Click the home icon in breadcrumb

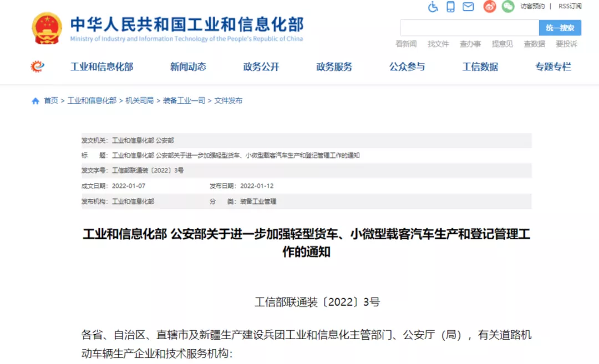coord(35,101)
